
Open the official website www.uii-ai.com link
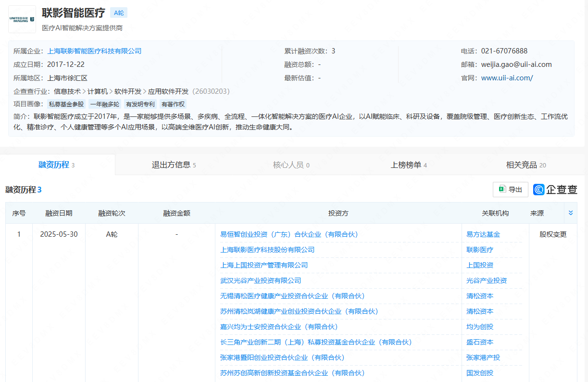[507, 78]
